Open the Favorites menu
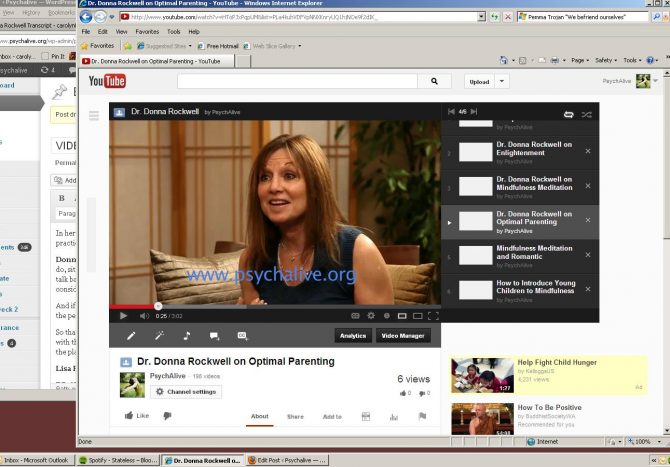 pos(147,32)
